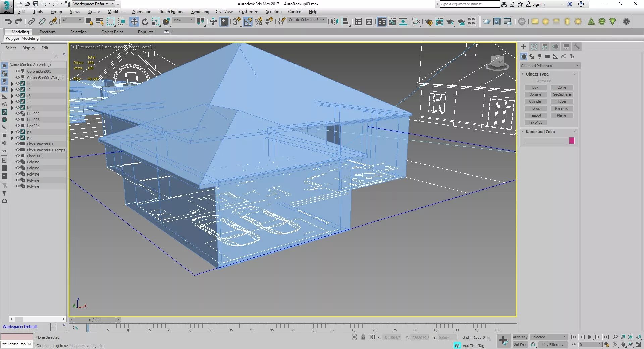The height and width of the screenshot is (349, 644).
Task: Open the selection filter All dropdown
Action: point(72,20)
